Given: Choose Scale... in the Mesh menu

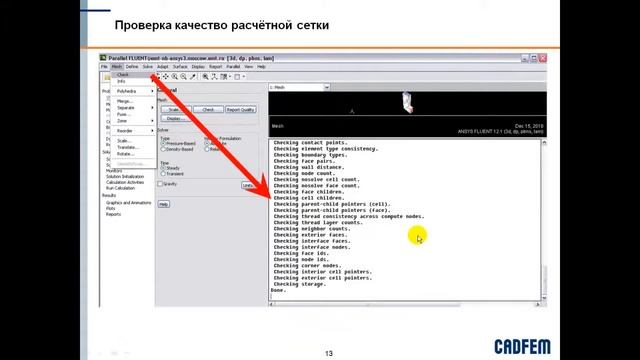Looking at the screenshot, I should pos(133,141).
